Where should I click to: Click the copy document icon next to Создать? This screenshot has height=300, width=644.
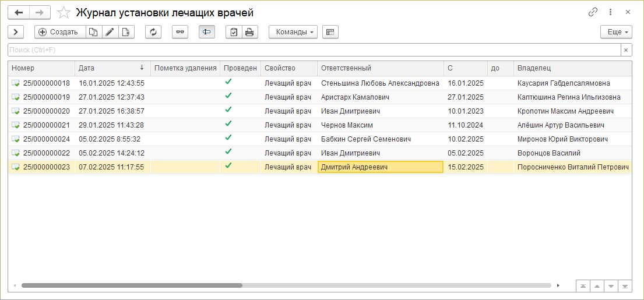(x=94, y=32)
